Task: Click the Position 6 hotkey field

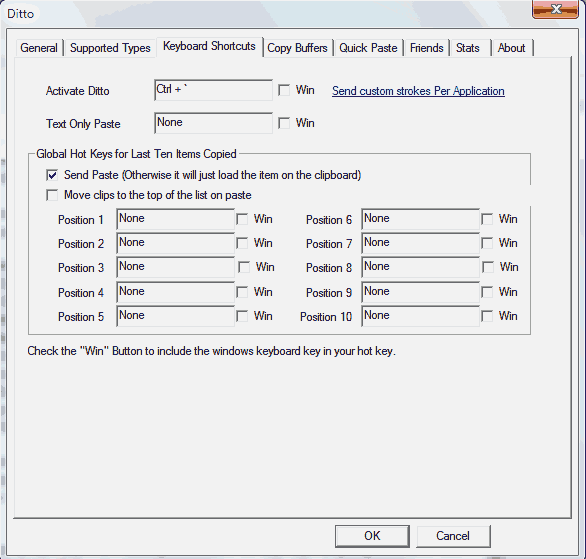Action: pyautogui.click(x=420, y=219)
